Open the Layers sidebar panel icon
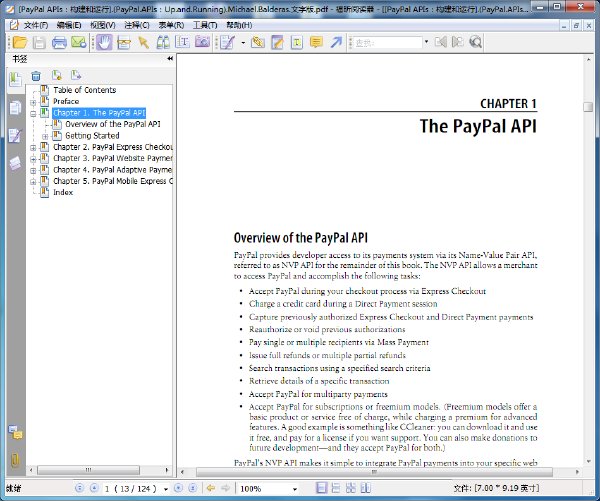The width and height of the screenshot is (600, 501). pos(15,163)
